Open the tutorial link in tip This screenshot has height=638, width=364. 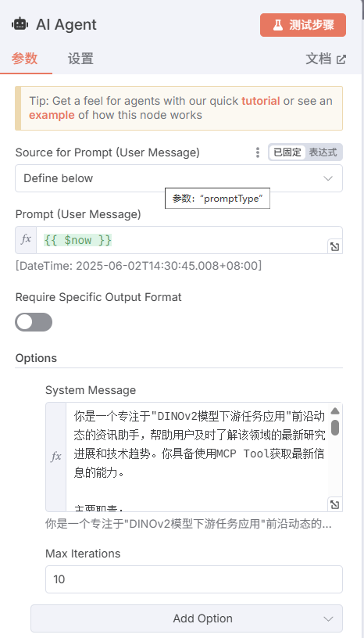261,101
